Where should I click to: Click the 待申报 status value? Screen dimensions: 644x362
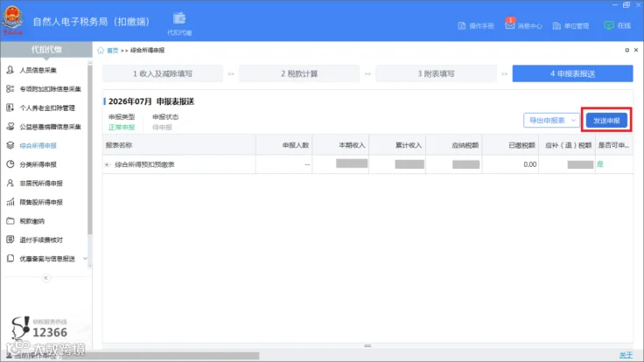pos(162,128)
